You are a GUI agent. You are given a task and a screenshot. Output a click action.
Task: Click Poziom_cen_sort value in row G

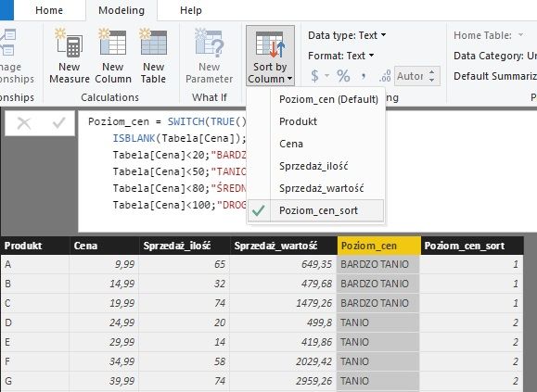click(472, 381)
